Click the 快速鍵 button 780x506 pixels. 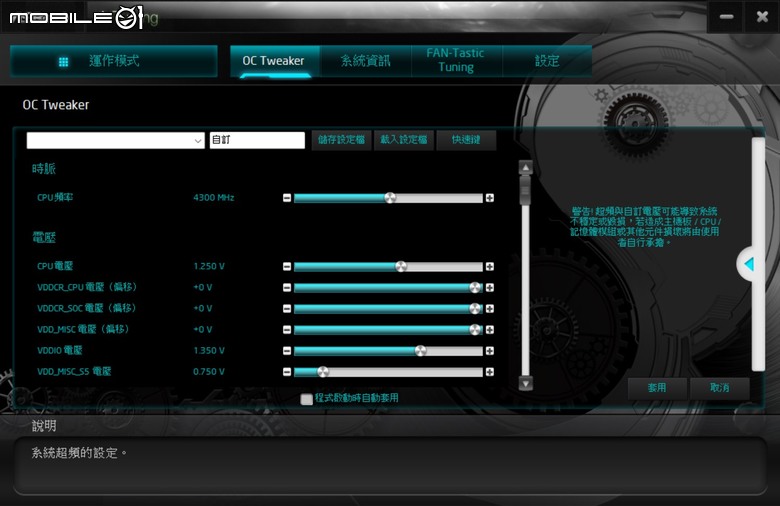point(466,140)
